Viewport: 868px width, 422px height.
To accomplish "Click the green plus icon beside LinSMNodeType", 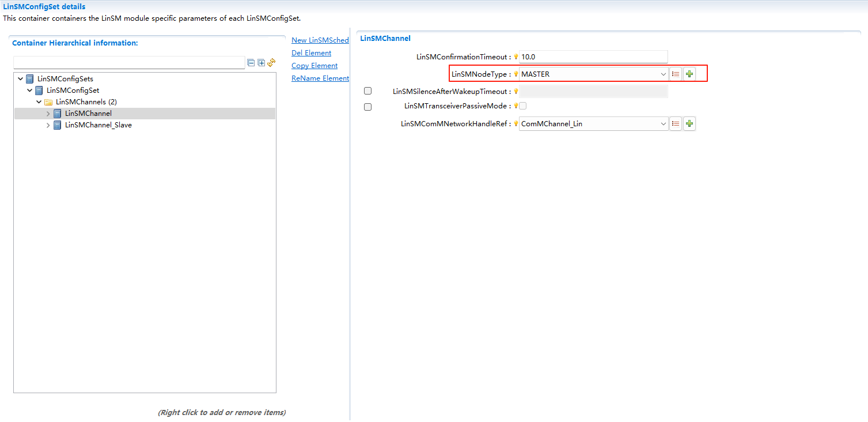I will tap(689, 74).
